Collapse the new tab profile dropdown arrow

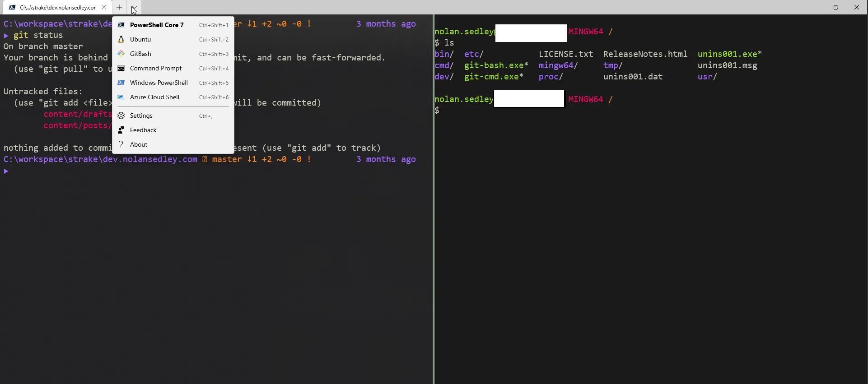tap(134, 7)
